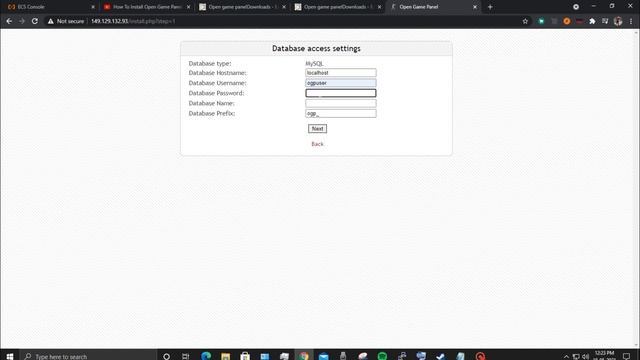640x360 pixels.
Task: Open Cortana from the taskbar
Action: click(x=166, y=356)
